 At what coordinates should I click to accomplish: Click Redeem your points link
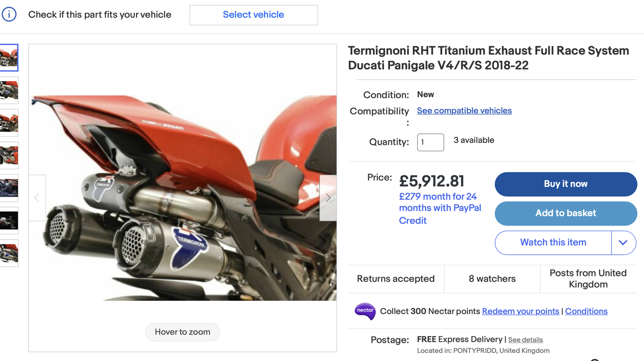point(520,311)
